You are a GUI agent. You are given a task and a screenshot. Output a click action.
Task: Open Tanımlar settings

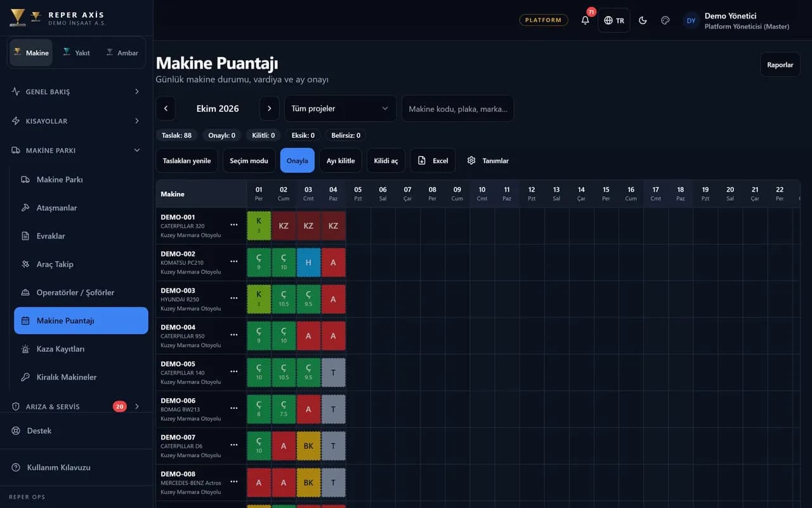tap(488, 161)
